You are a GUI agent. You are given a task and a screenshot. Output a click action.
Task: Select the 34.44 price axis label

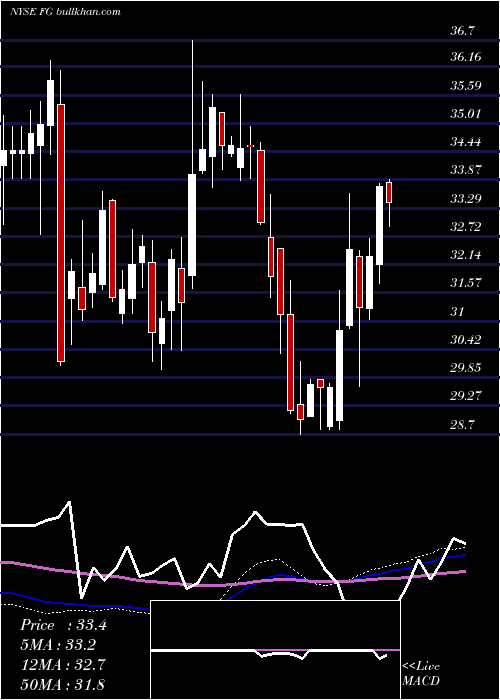[466, 142]
